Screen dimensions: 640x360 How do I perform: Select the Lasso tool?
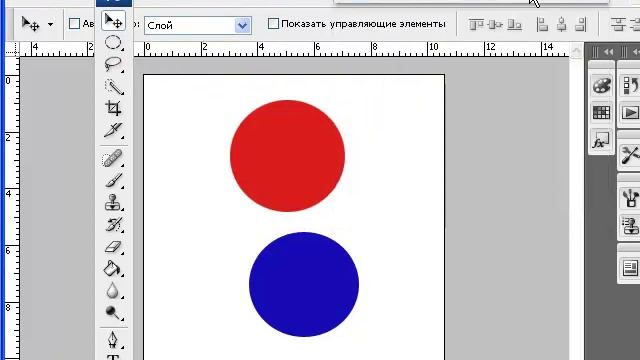(x=113, y=64)
